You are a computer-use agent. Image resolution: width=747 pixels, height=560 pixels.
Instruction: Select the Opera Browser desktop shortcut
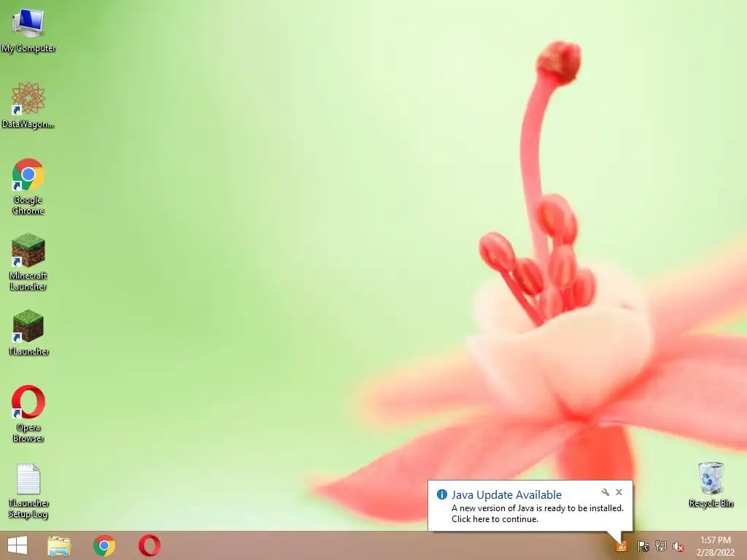(28, 413)
